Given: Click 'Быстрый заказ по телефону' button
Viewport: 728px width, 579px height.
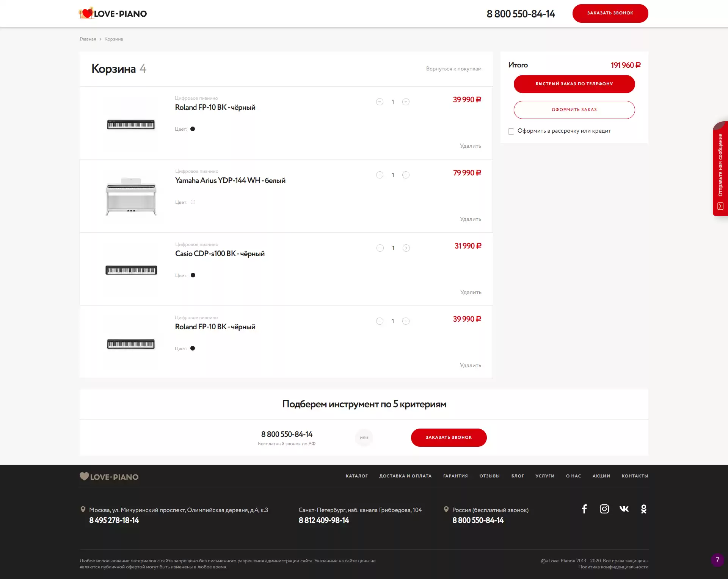Looking at the screenshot, I should [x=574, y=84].
